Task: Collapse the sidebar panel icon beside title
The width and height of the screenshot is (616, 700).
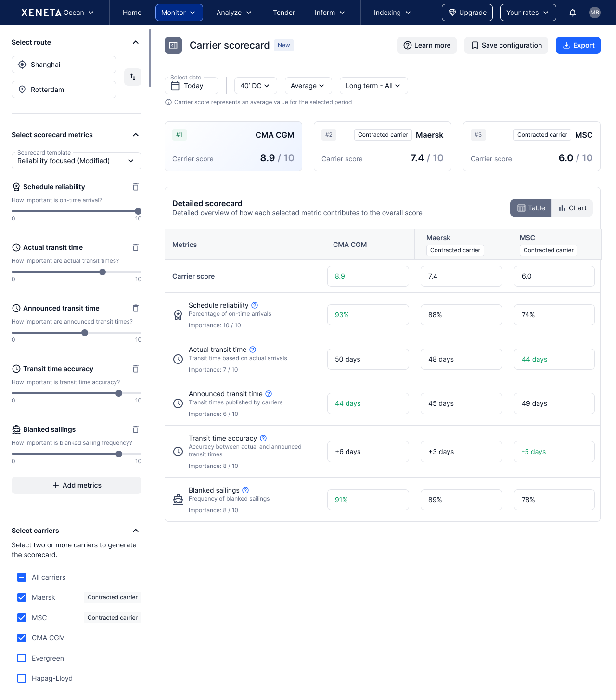Action: point(173,45)
